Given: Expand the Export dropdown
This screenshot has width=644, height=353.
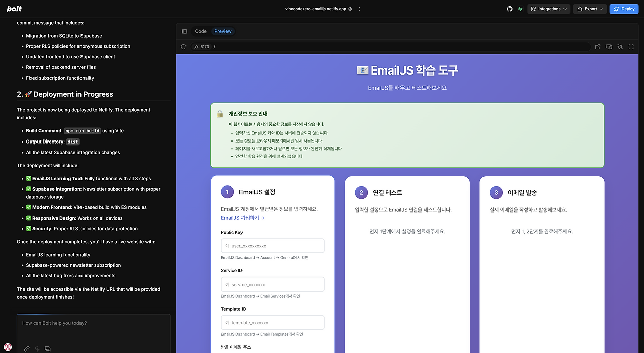Looking at the screenshot, I should pos(590,9).
